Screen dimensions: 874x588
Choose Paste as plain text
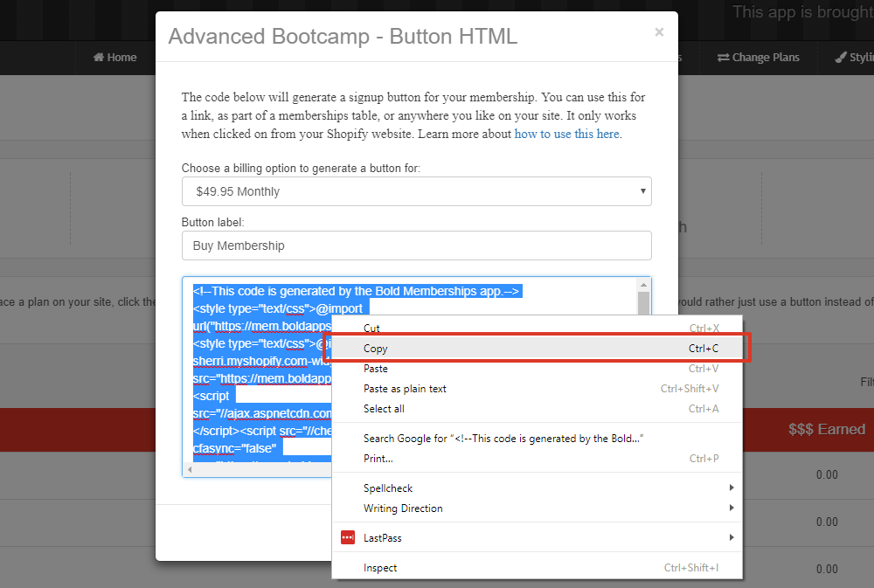pos(538,389)
